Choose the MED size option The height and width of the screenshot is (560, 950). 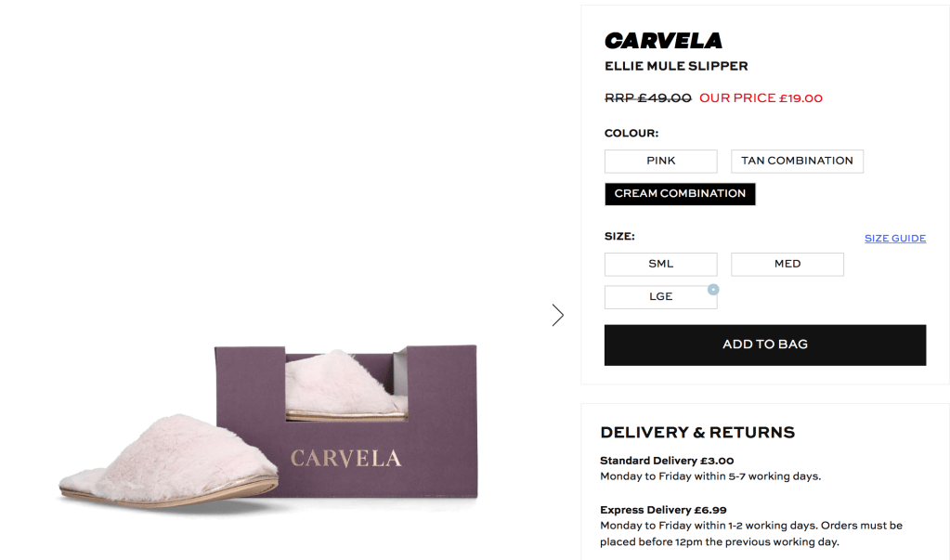pos(787,265)
